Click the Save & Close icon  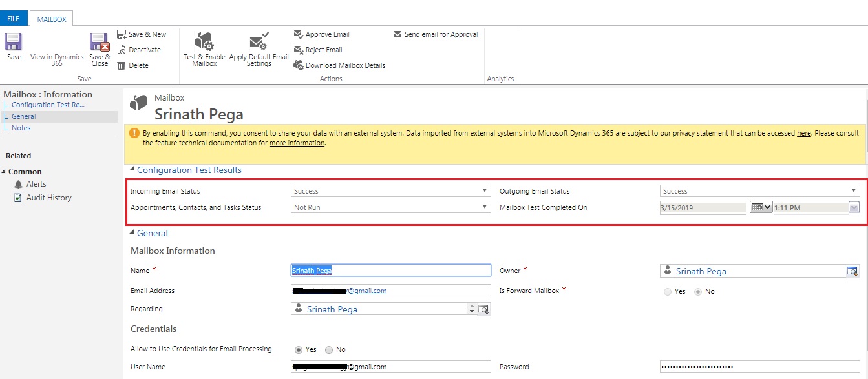click(100, 43)
